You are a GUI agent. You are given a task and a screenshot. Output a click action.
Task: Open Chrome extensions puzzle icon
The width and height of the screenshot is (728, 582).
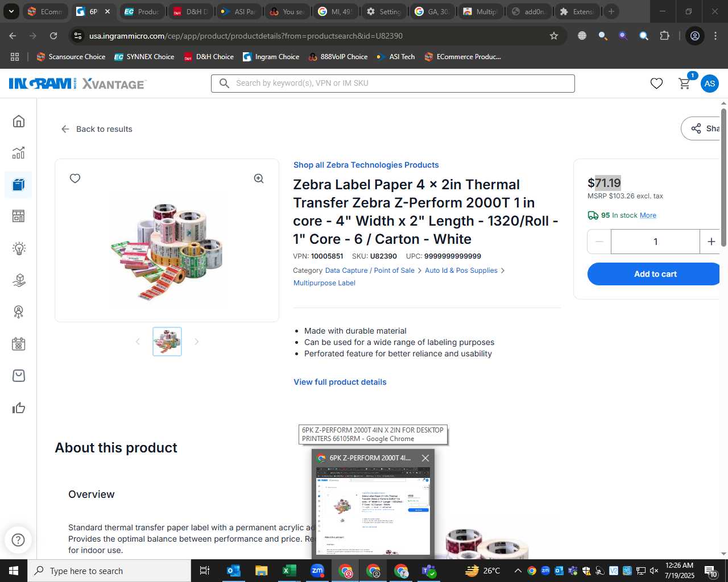pyautogui.click(x=664, y=36)
